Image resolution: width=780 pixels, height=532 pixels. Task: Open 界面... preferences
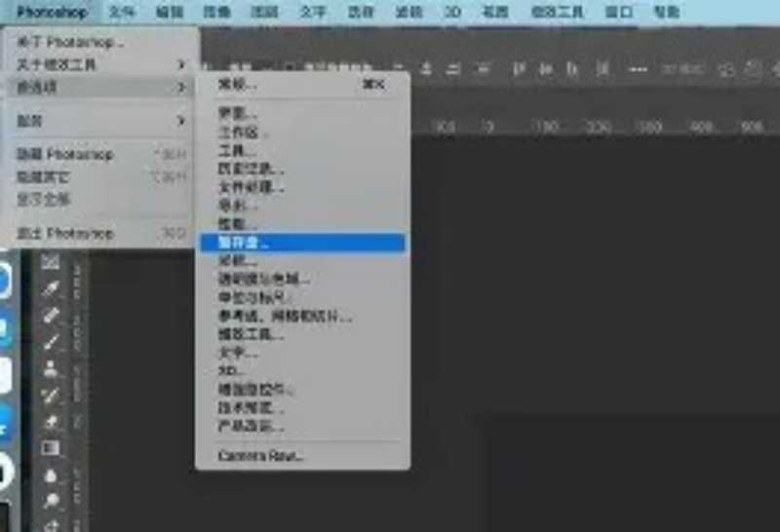[x=302, y=114]
